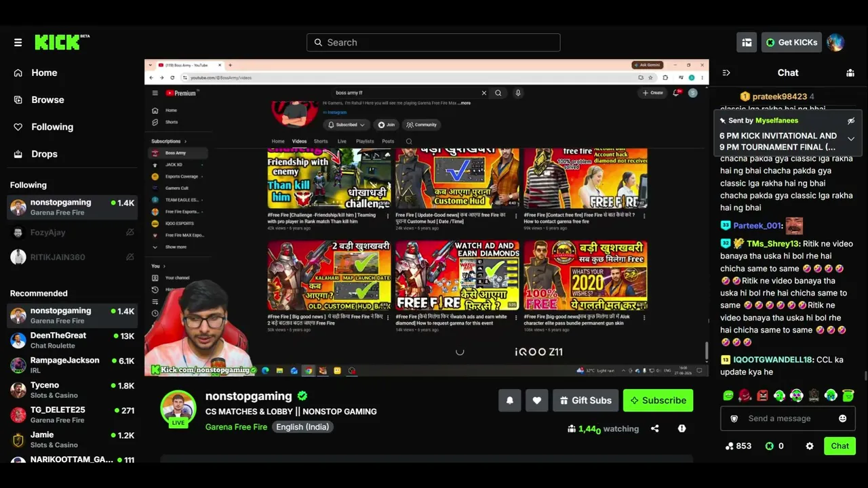868x488 pixels.
Task: Send message with Chat button
Action: tap(840, 446)
